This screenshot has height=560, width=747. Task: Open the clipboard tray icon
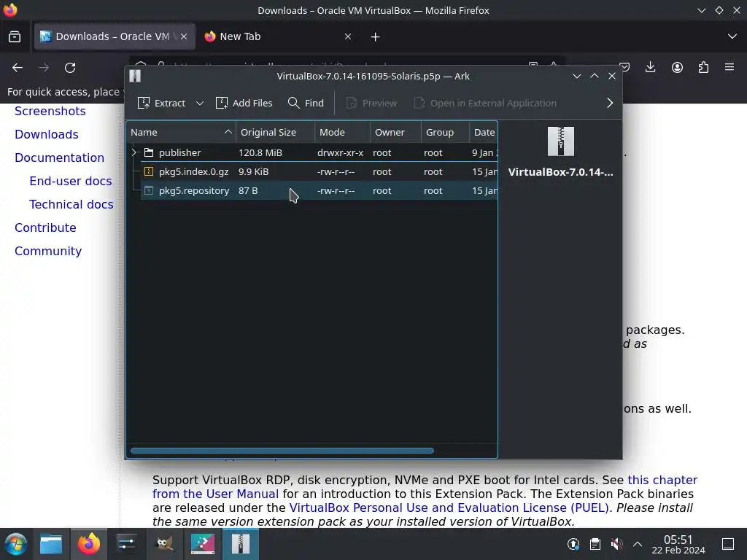tap(595, 544)
